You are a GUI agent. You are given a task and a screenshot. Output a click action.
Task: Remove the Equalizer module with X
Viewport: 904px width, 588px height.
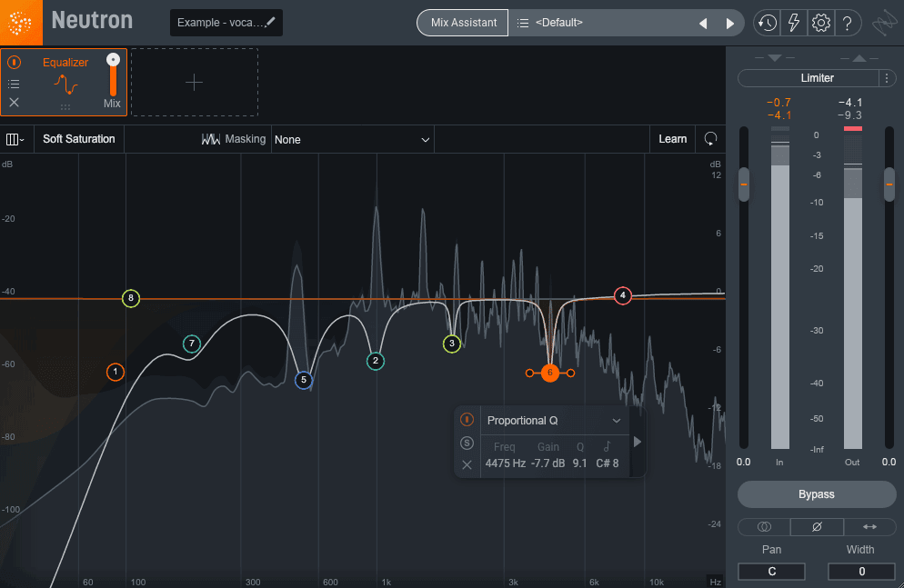pyautogui.click(x=15, y=103)
